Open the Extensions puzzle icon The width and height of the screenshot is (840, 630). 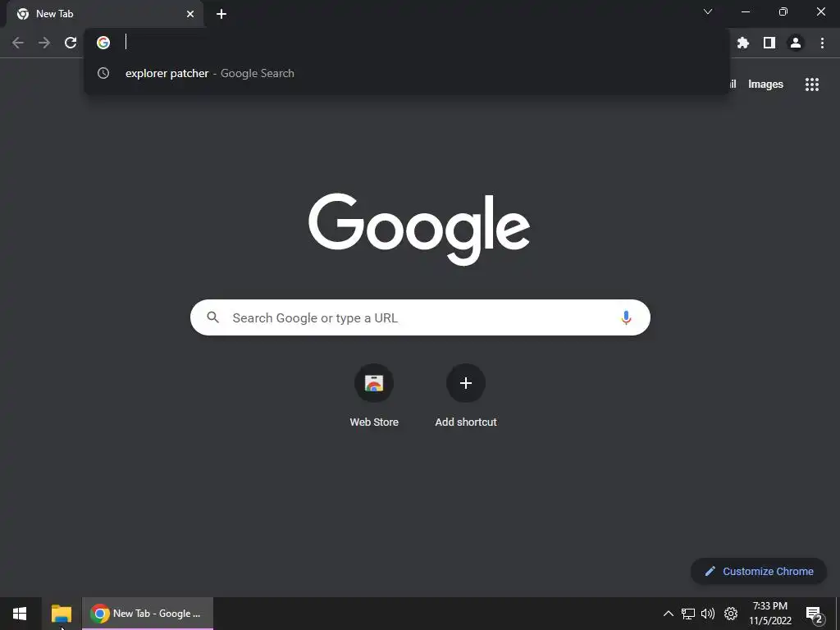(743, 43)
